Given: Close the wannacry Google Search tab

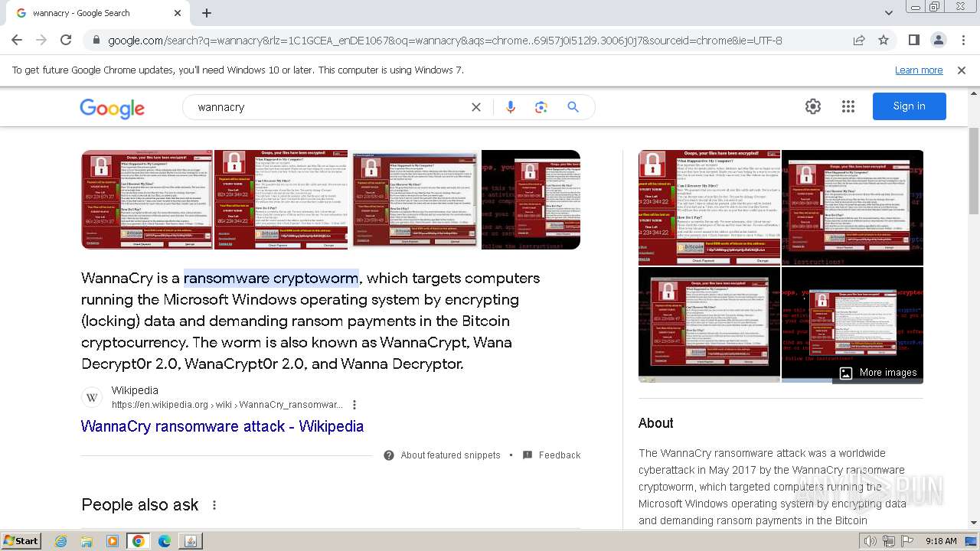Looking at the screenshot, I should (178, 13).
